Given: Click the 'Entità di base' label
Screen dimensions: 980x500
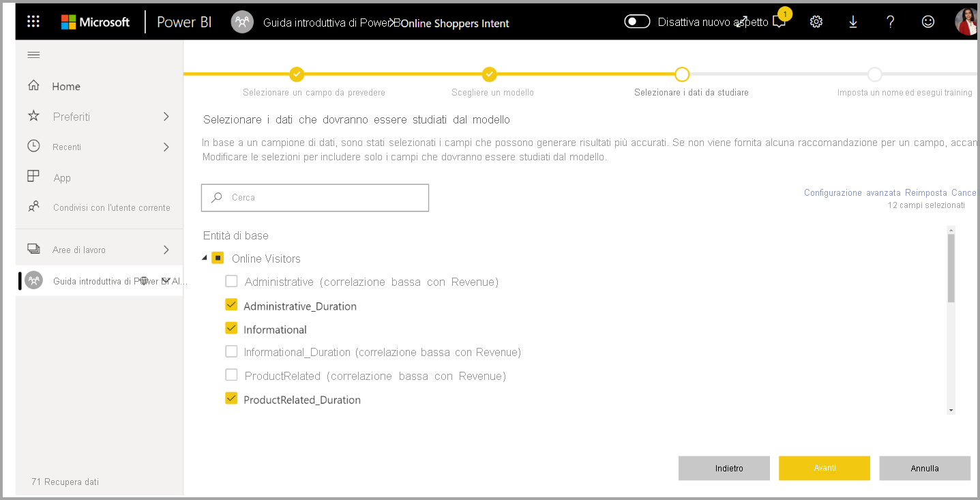Looking at the screenshot, I should pyautogui.click(x=236, y=235).
